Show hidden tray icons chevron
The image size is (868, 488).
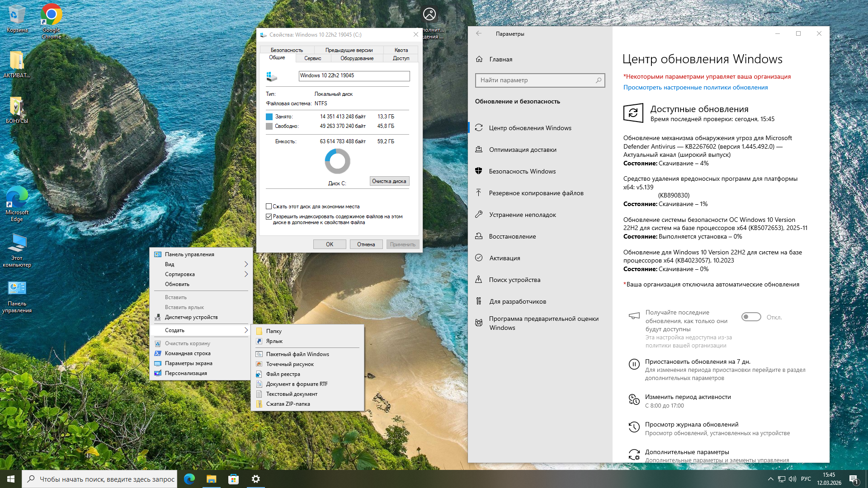pyautogui.click(x=770, y=479)
